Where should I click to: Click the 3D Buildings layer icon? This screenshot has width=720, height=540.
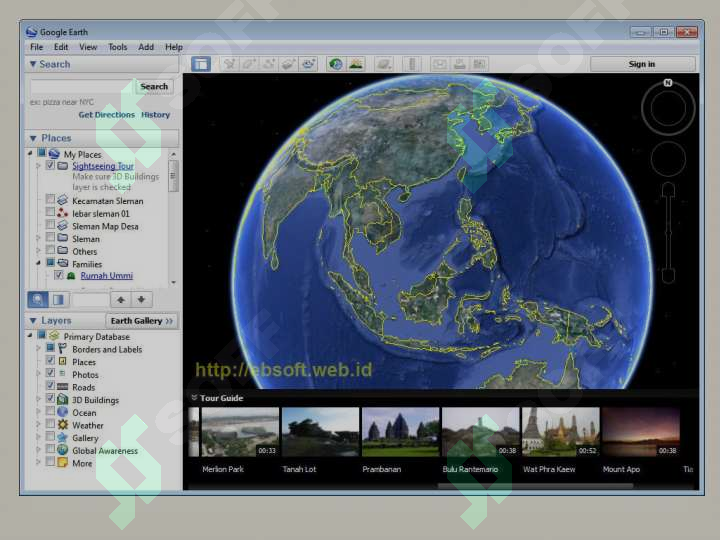(x=62, y=399)
